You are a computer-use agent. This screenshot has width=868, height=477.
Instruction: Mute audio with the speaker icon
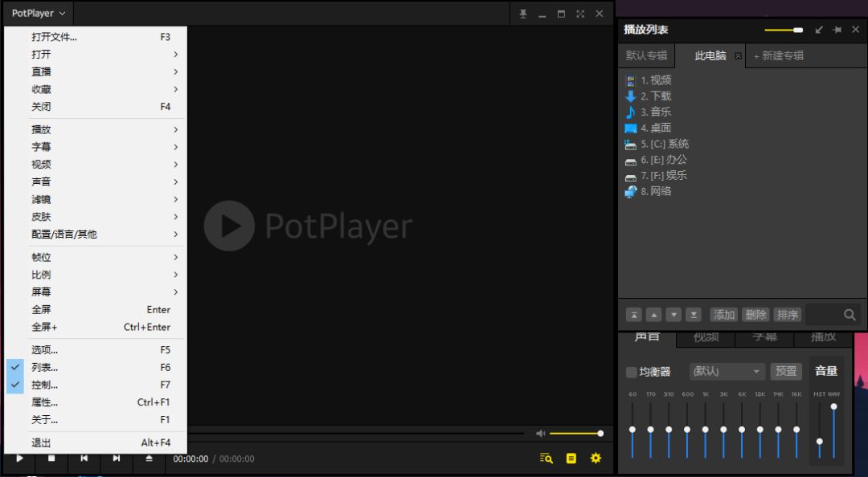(541, 434)
